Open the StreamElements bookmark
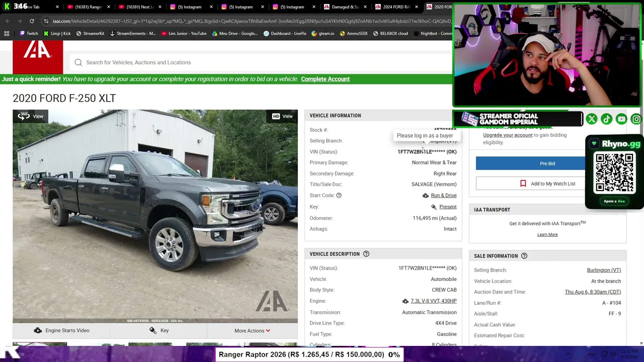Screen dimensions: 644x362 tap(132, 34)
